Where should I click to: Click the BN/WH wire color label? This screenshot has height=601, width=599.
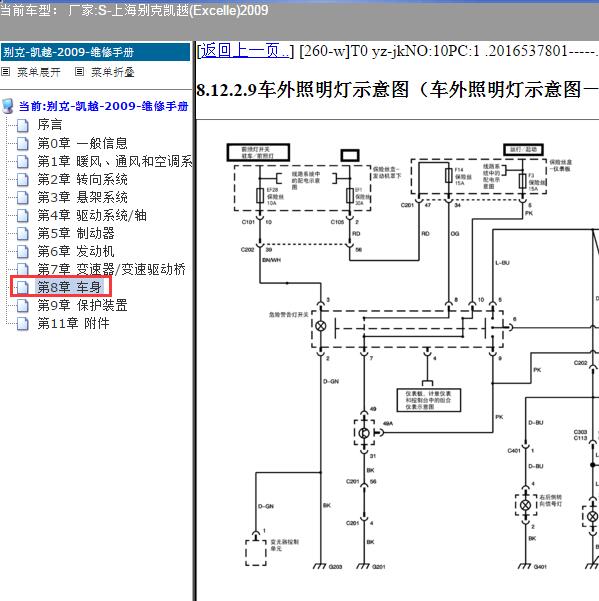click(272, 260)
